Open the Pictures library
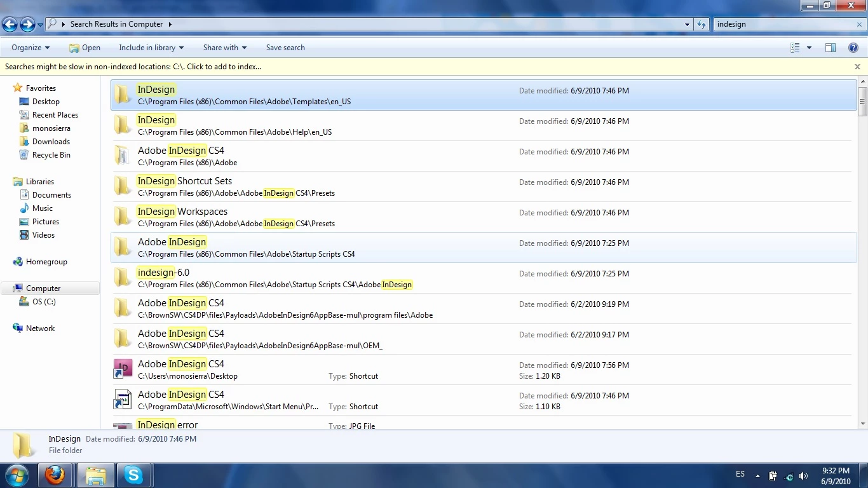Image resolution: width=868 pixels, height=488 pixels. pos(46,222)
